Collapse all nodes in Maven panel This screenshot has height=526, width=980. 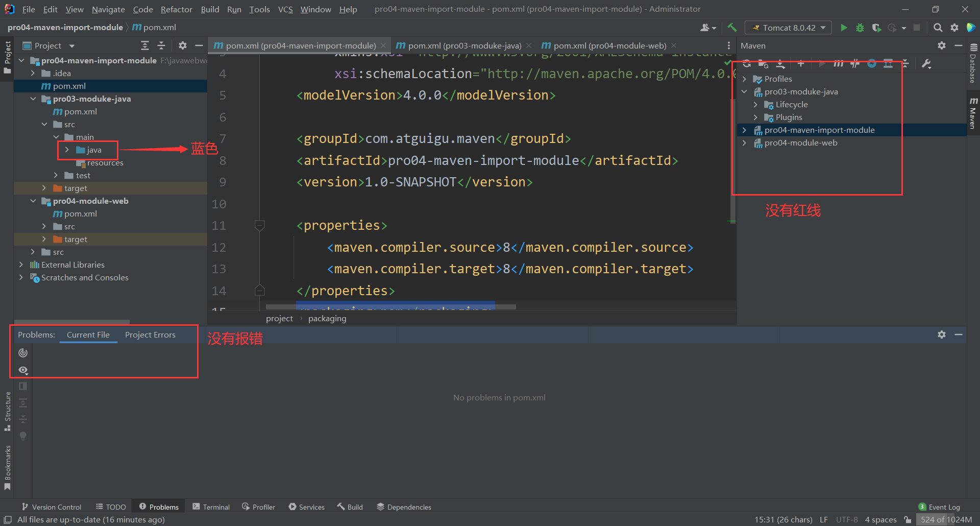click(905, 64)
